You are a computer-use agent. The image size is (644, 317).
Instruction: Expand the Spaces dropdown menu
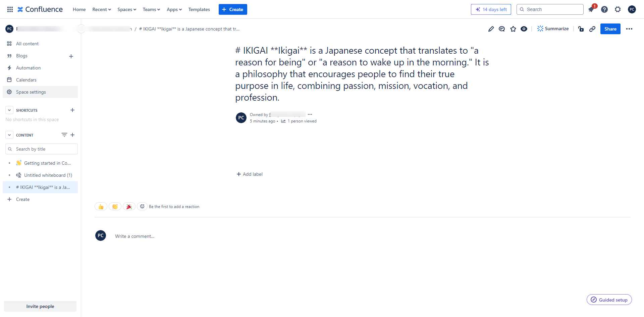(x=127, y=9)
